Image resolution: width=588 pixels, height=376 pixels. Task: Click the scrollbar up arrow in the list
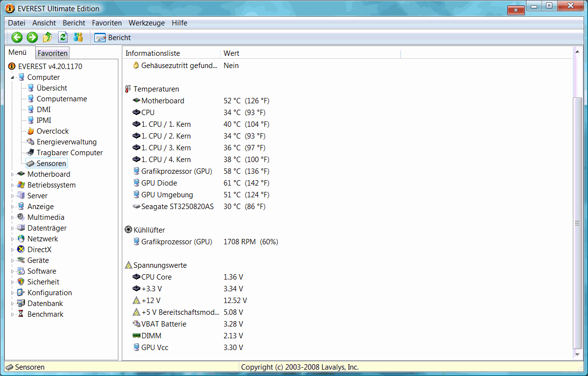point(578,51)
